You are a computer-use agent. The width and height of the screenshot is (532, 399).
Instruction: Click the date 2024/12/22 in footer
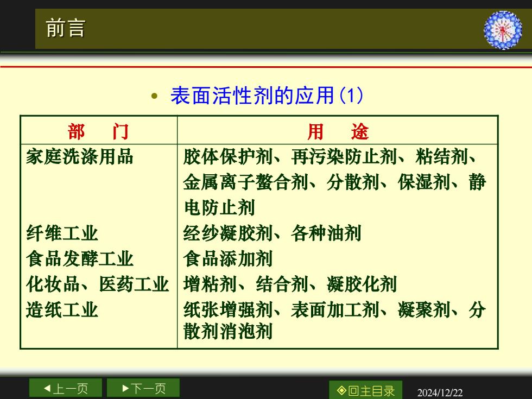click(440, 392)
